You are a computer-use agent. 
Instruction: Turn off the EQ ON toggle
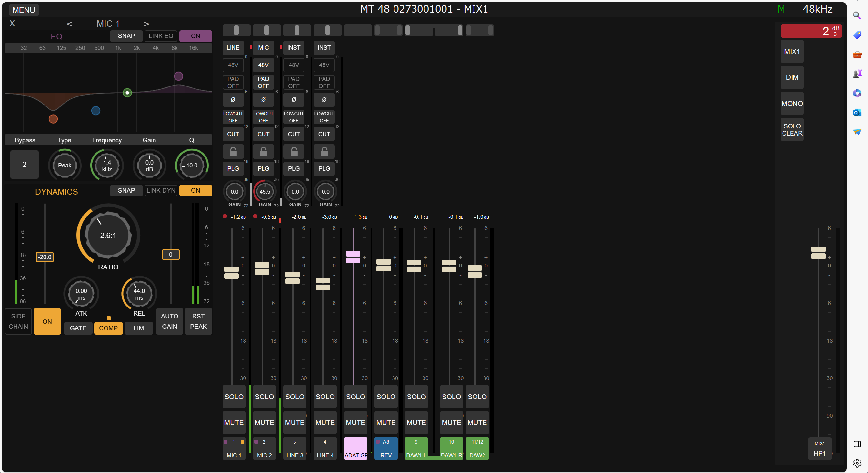(x=195, y=36)
